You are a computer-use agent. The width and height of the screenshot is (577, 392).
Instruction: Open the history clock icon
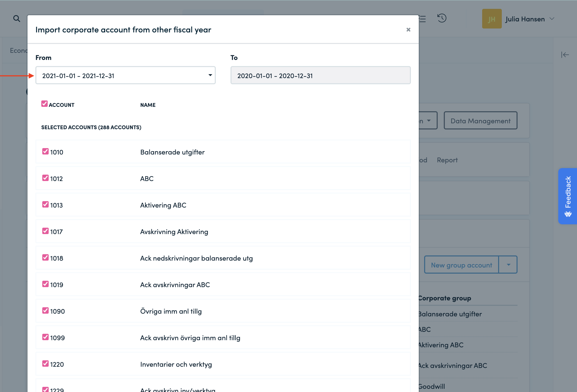(442, 18)
